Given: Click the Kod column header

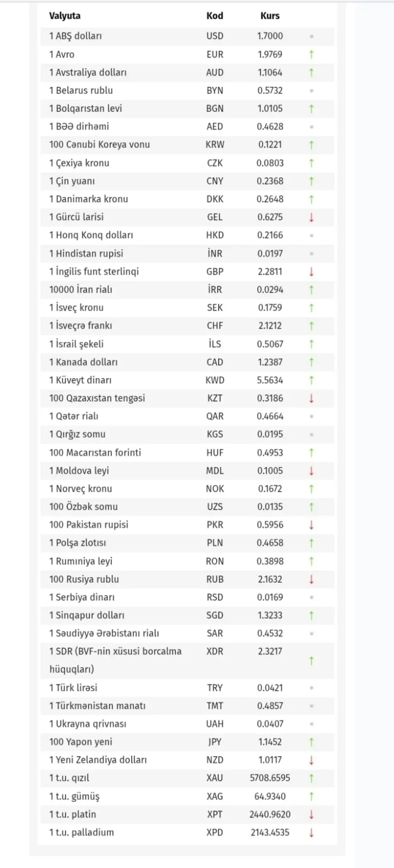Looking at the screenshot, I should [x=215, y=16].
